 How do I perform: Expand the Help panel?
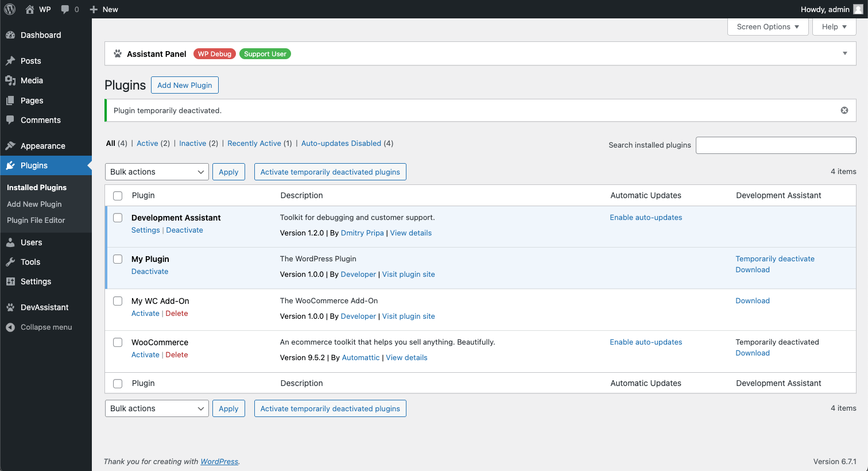834,27
